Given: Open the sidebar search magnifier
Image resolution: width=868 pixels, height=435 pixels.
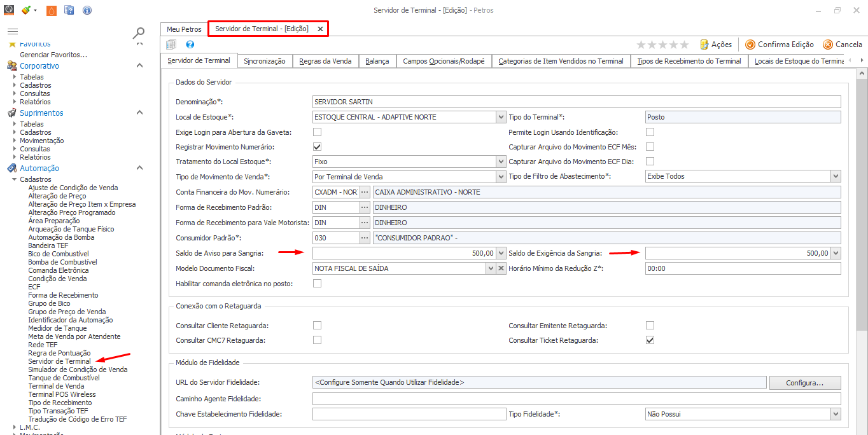Looking at the screenshot, I should click(138, 33).
